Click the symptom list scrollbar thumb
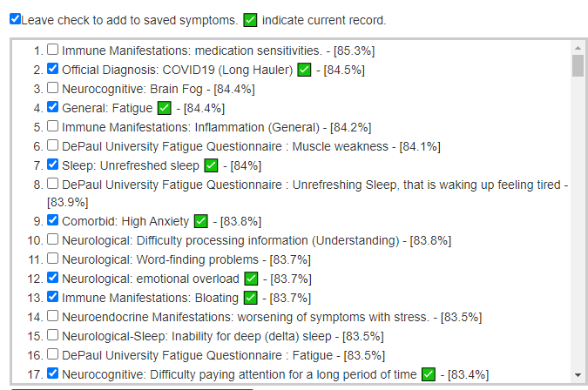Image resolution: width=588 pixels, height=390 pixels. 578,65
